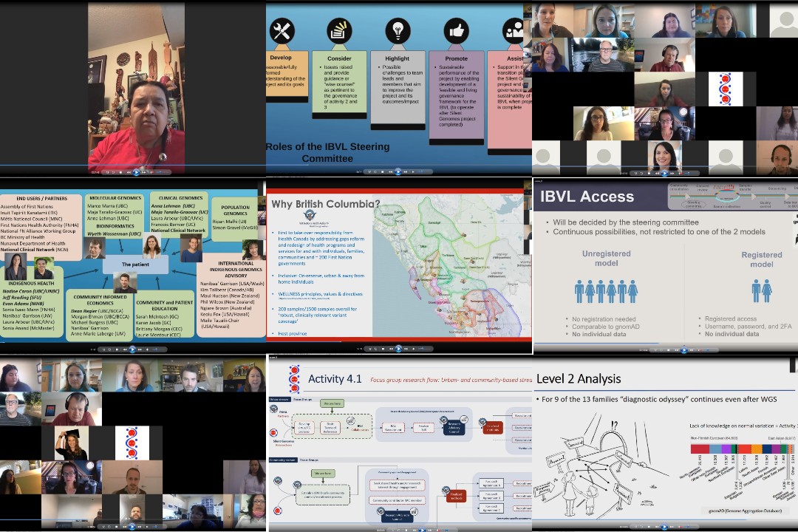
Task: Click "The patient" box in the partners diagram
Action: (135, 265)
